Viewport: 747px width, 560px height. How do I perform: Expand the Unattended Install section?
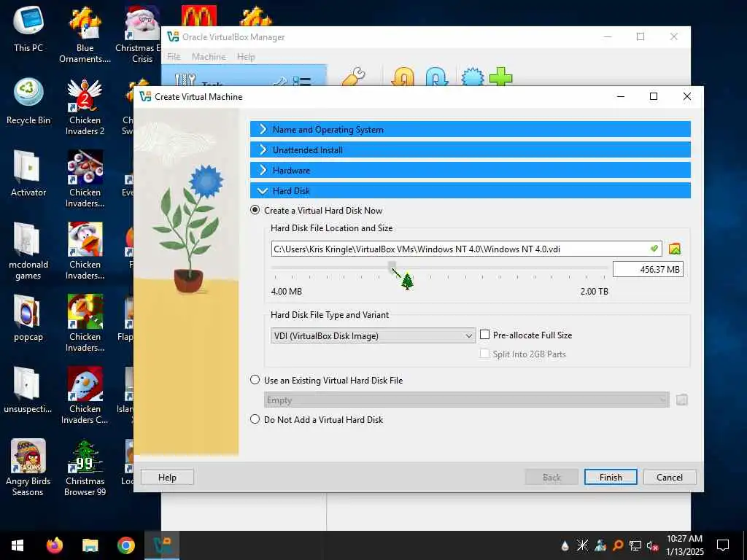coord(471,149)
